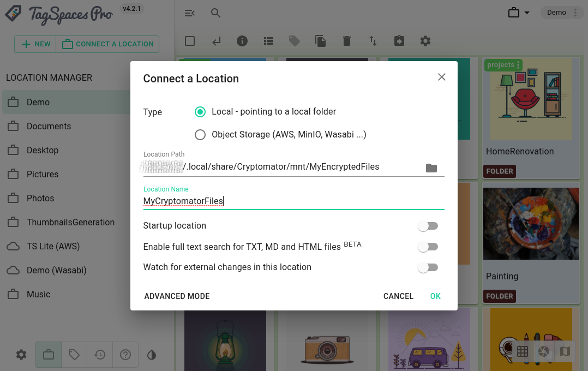Open the Demo three-dot menu
Viewport: 588px width, 371px height.
576,12
